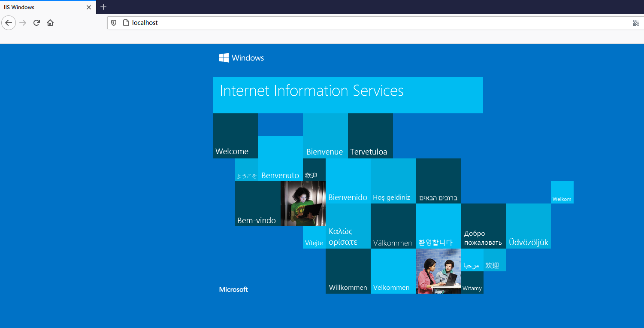Click the مرحبا Arabic tile
This screenshot has width=644, height=328.
coord(472,260)
